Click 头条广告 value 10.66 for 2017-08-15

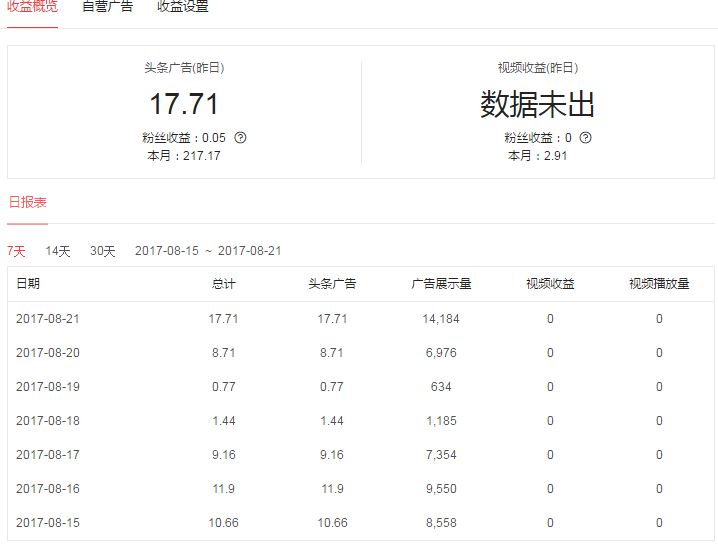pyautogui.click(x=332, y=523)
